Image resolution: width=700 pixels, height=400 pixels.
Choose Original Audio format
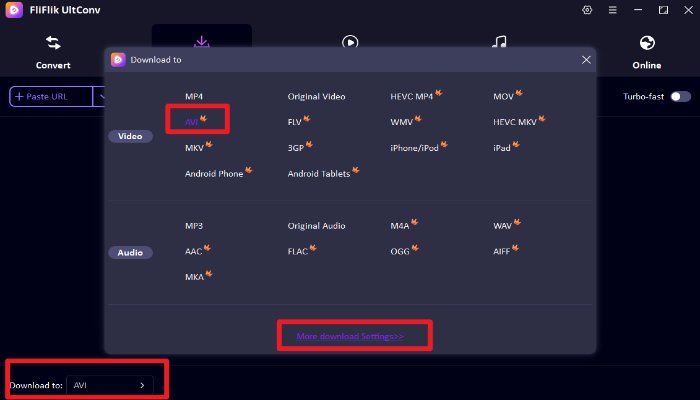[317, 226]
